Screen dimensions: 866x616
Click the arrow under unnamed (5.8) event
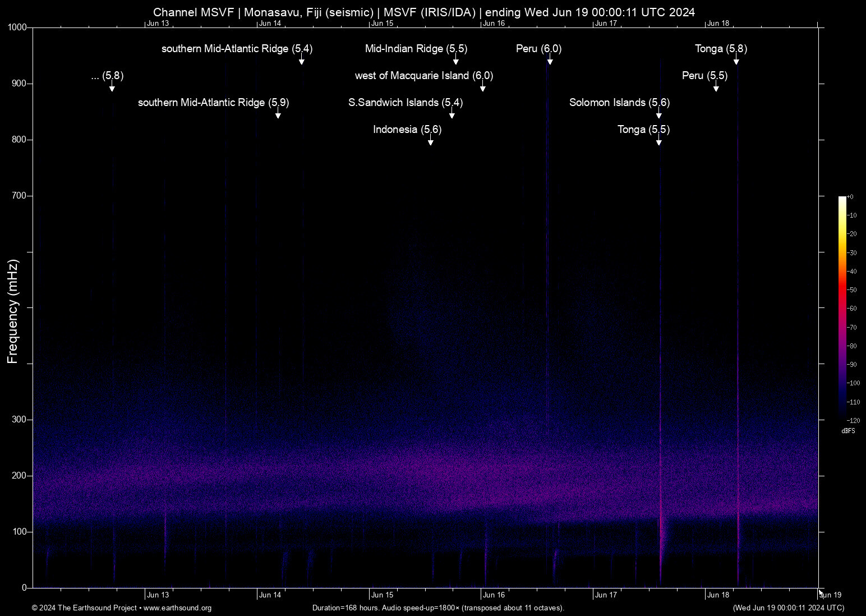coord(112,88)
